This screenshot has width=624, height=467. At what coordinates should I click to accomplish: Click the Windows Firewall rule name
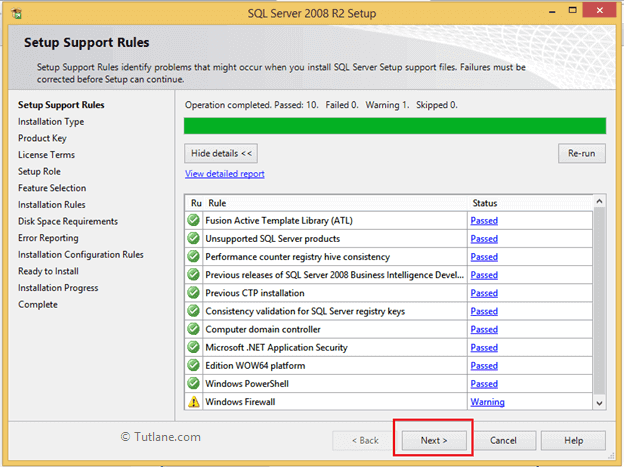tap(240, 402)
